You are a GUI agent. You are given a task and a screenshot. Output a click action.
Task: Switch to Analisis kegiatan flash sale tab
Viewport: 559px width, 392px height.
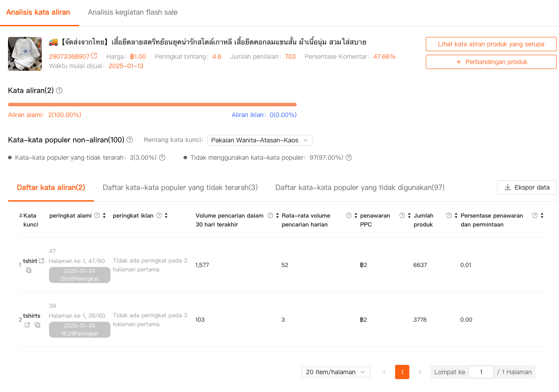(133, 12)
